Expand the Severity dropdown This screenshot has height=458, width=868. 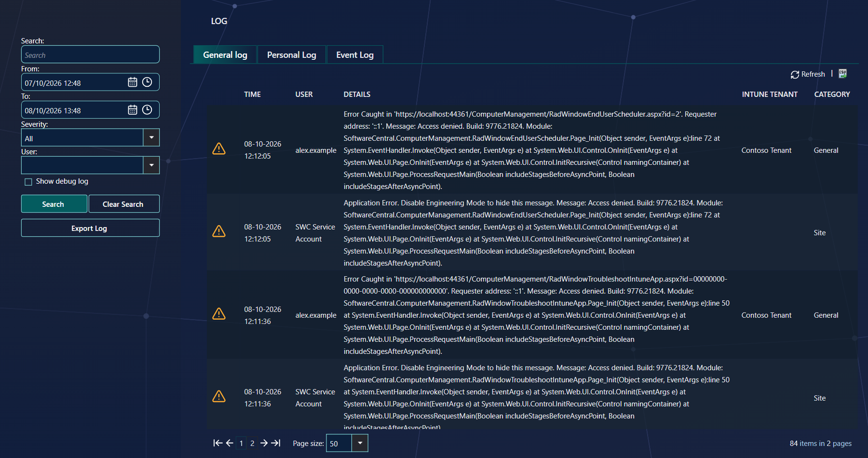click(151, 137)
